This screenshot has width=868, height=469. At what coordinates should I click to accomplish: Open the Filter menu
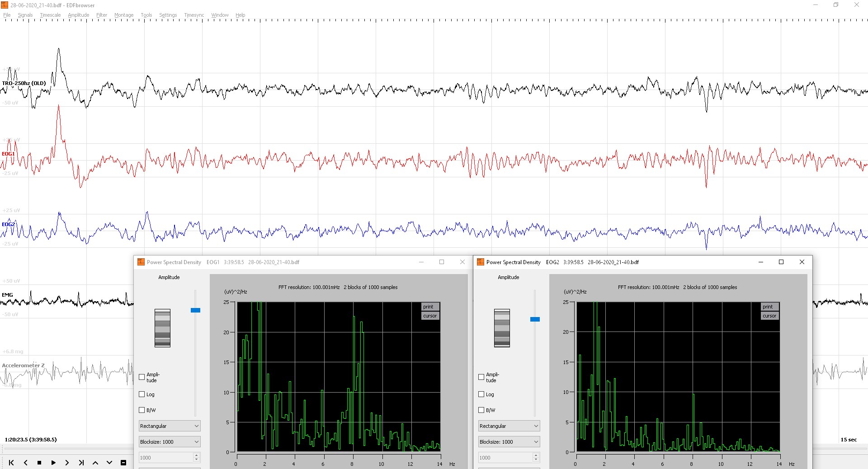[102, 15]
